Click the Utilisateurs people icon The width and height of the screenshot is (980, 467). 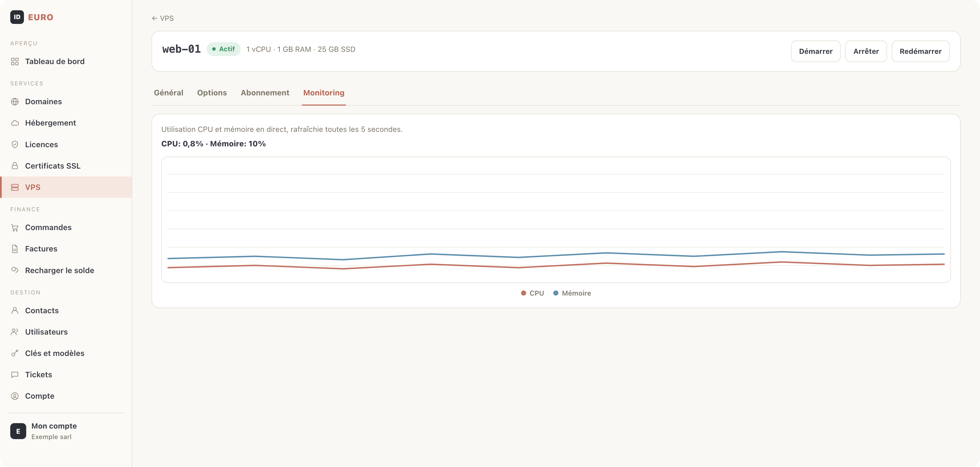point(15,332)
